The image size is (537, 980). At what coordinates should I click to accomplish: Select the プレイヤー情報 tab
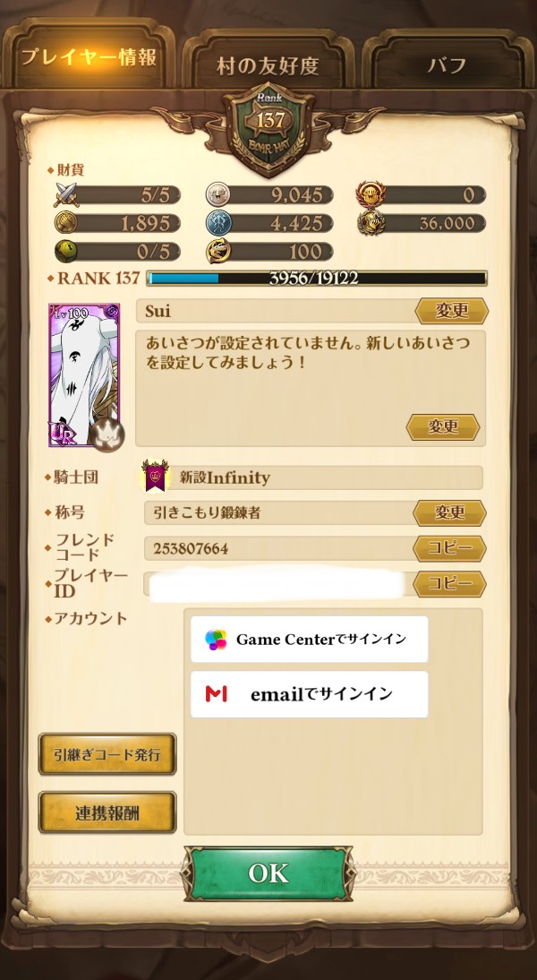click(x=89, y=57)
